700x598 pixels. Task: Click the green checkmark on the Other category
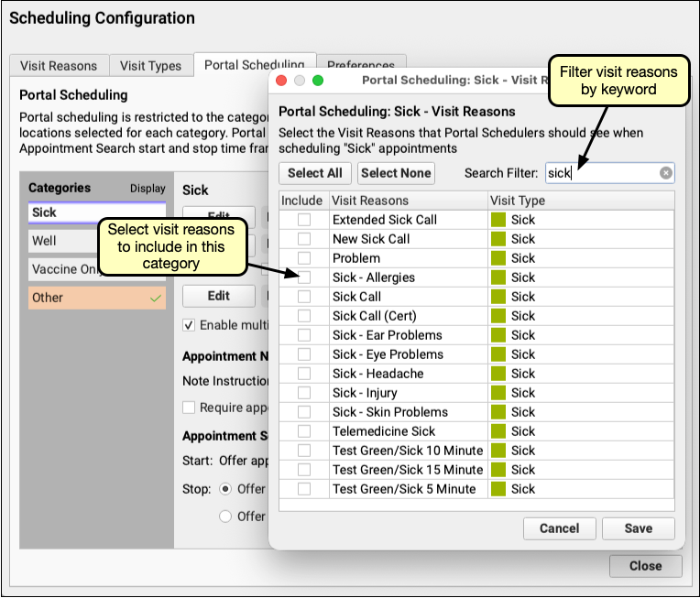(157, 298)
